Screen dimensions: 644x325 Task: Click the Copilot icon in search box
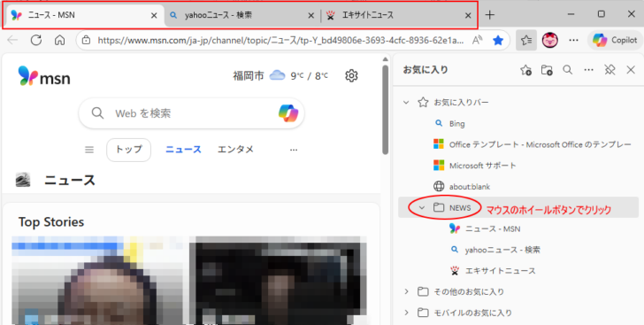(x=287, y=113)
